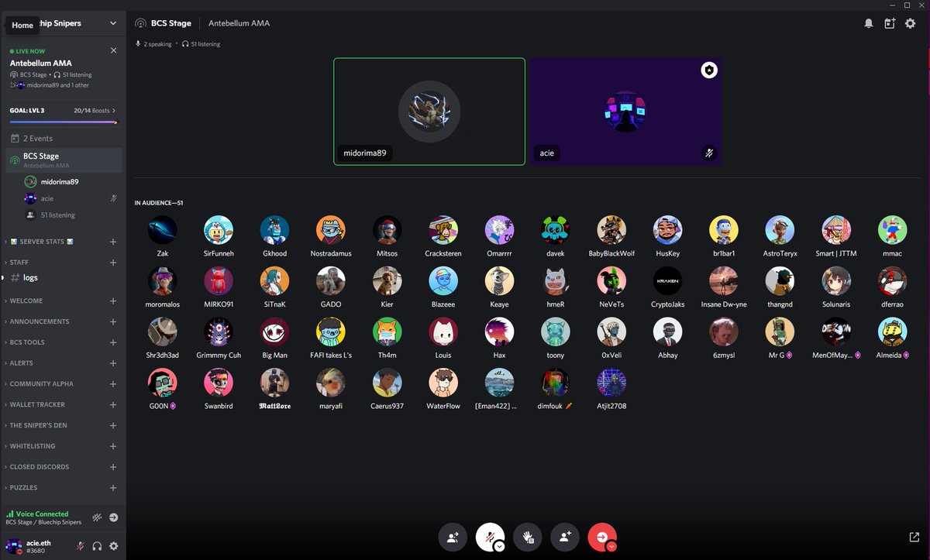Open CryptoJaks audience member avatar
This screenshot has width=930, height=560.
(667, 281)
